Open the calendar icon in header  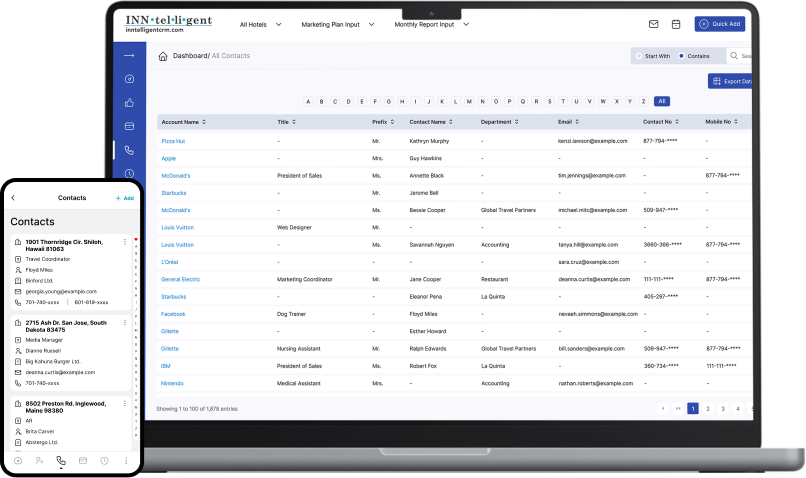click(x=676, y=24)
